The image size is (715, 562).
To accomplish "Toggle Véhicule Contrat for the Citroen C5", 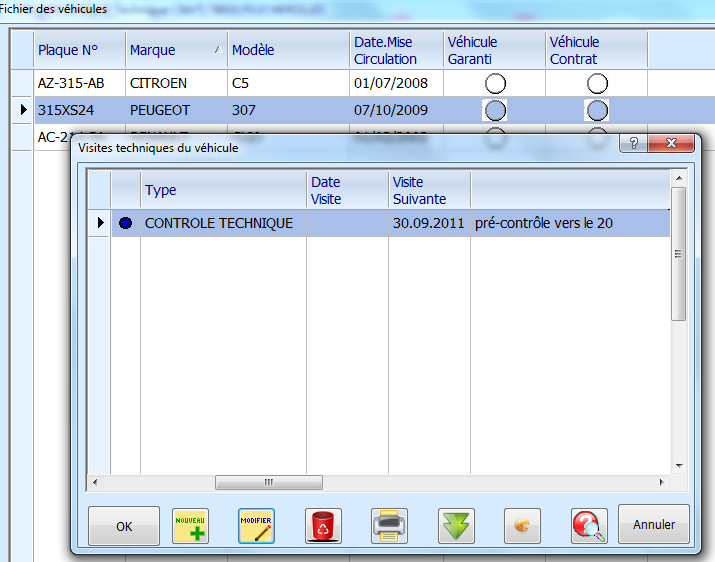I will click(x=597, y=83).
